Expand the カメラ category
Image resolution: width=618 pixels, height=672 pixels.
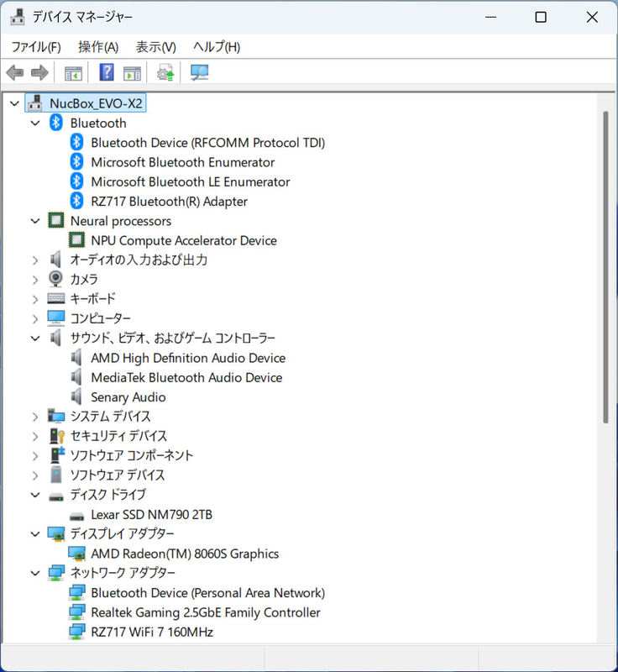pos(35,280)
